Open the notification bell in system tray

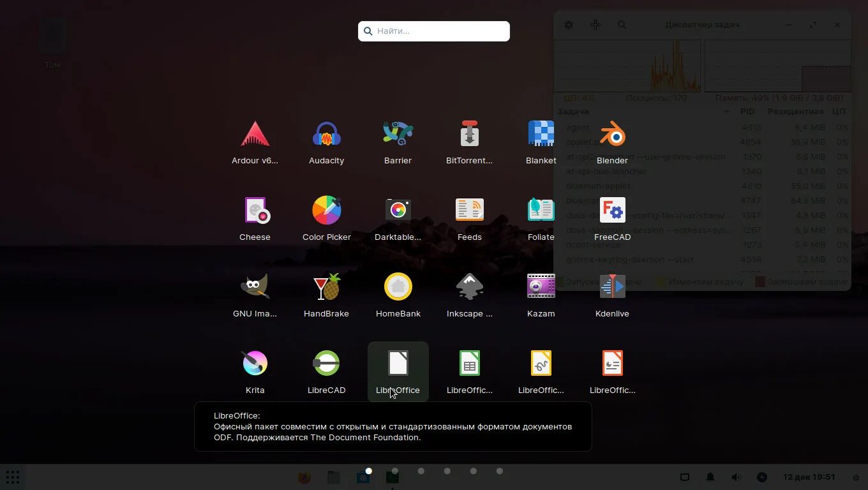710,477
